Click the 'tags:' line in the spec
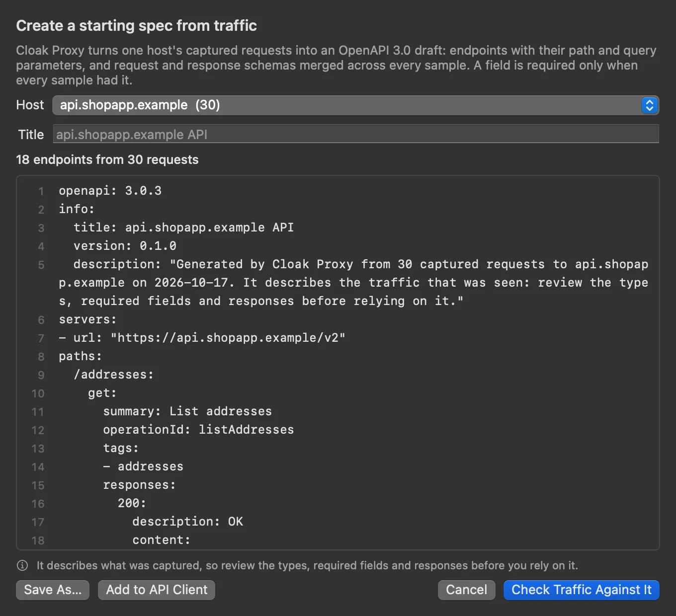Viewport: 676px width, 616px height. coord(121,448)
